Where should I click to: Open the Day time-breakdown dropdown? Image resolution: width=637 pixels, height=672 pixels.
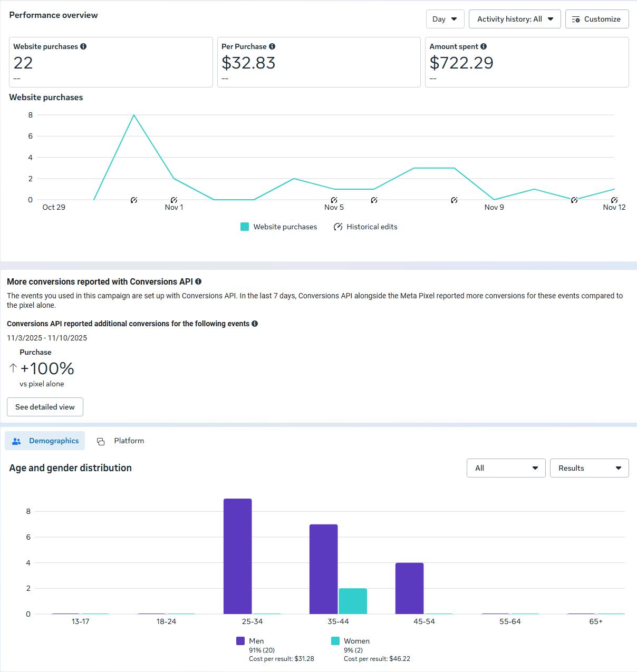(445, 19)
